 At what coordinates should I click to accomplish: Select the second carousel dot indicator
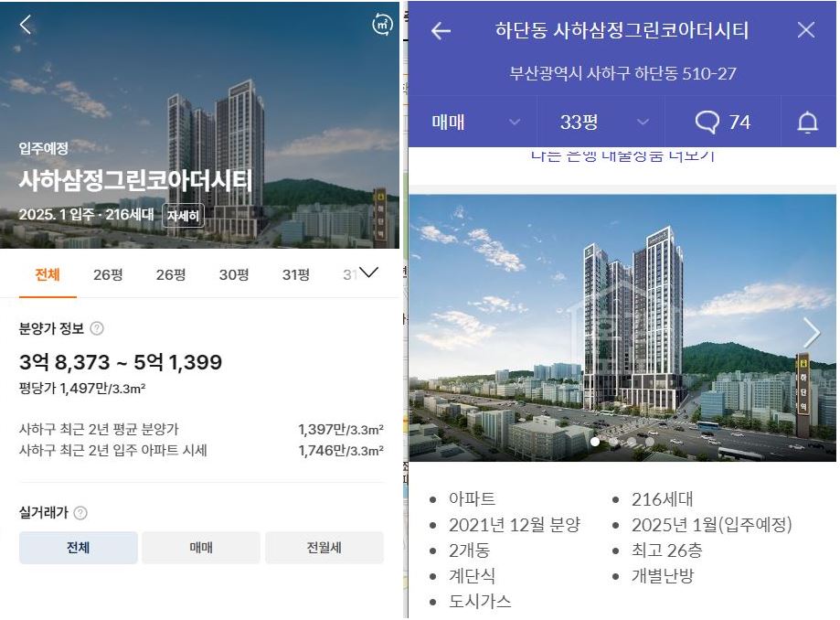613,442
